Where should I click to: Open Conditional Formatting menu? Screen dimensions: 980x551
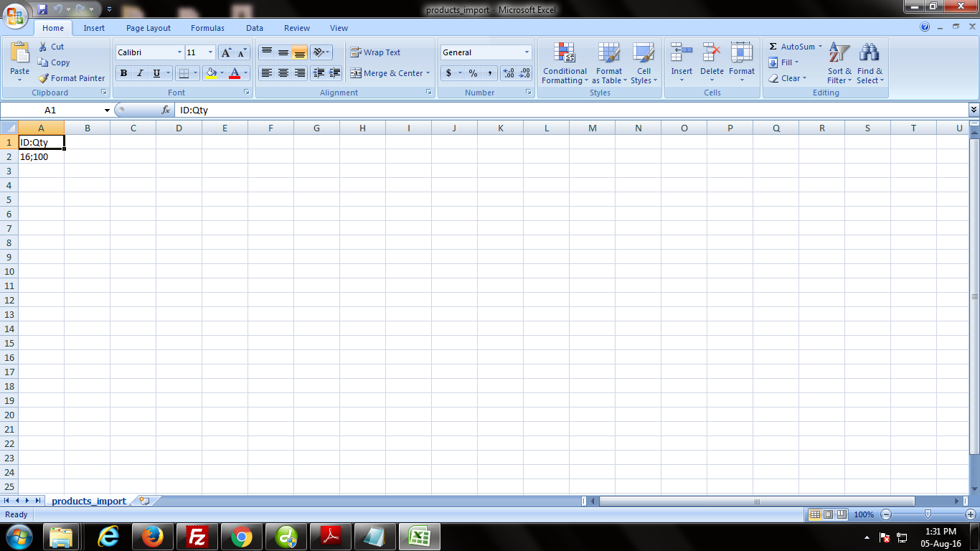click(x=565, y=63)
